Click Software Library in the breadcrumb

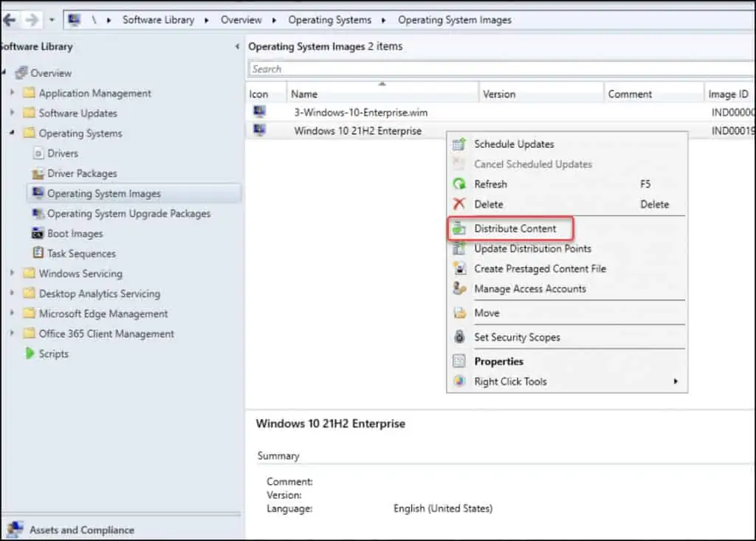[x=158, y=20]
